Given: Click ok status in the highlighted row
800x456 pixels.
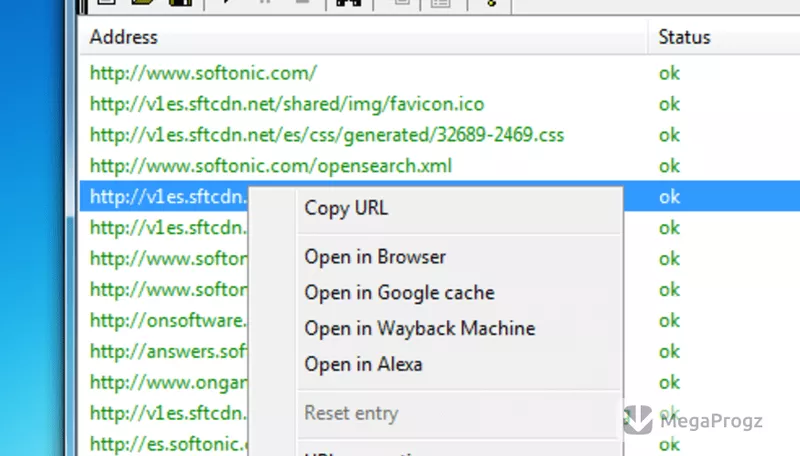Looking at the screenshot, I should 669,197.
